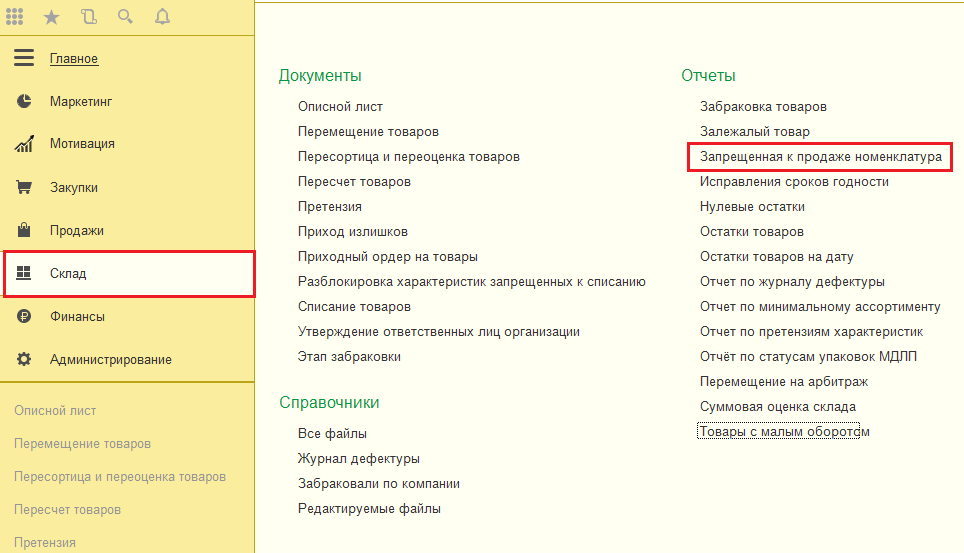The image size is (964, 553).
Task: Open Запрещенная к продаже номенклатура report
Action: tap(820, 157)
